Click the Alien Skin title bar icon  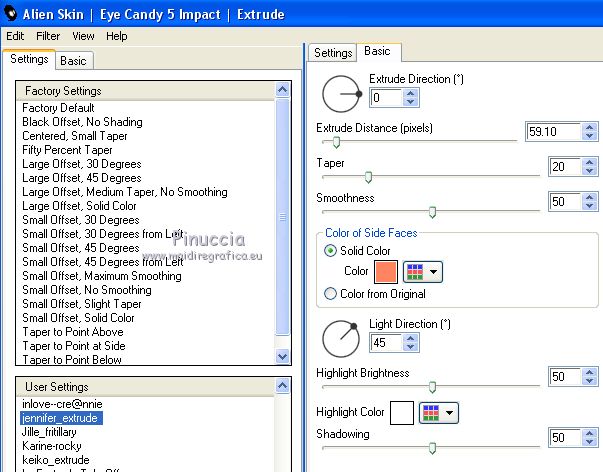pyautogui.click(x=11, y=14)
